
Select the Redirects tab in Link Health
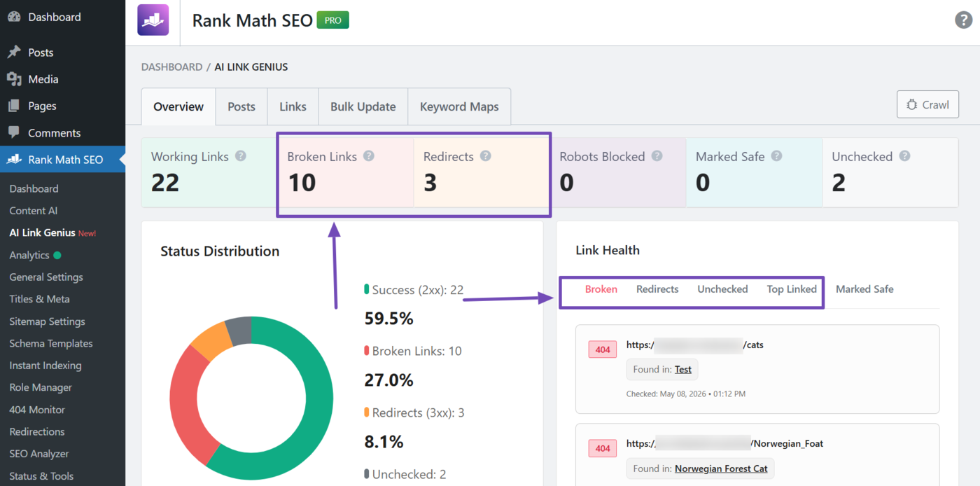(657, 289)
